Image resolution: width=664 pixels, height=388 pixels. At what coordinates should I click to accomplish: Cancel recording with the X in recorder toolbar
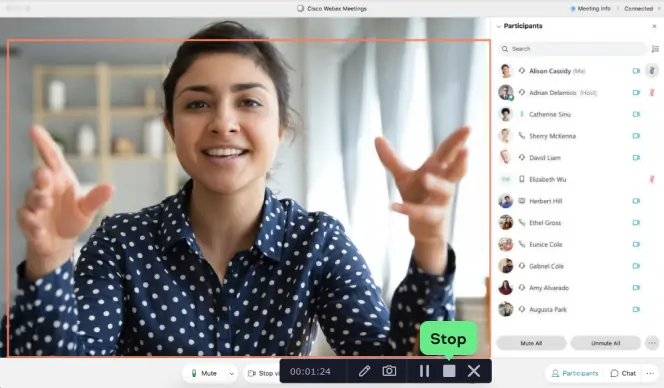(474, 371)
